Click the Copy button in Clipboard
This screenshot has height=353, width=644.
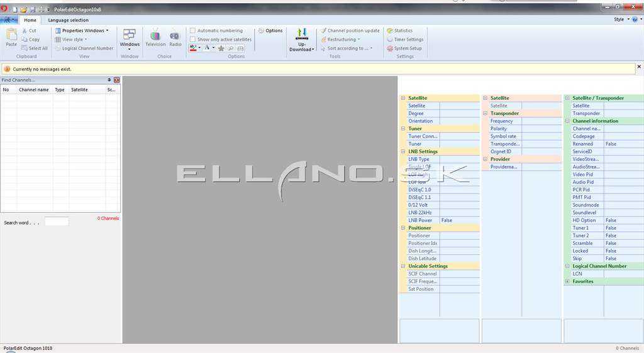click(31, 40)
